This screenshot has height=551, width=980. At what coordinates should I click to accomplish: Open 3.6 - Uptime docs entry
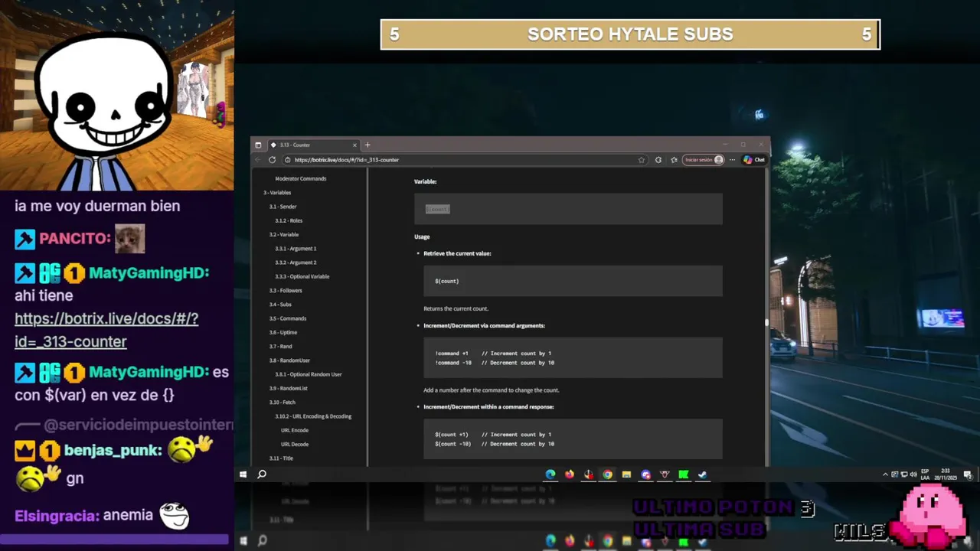click(x=283, y=332)
